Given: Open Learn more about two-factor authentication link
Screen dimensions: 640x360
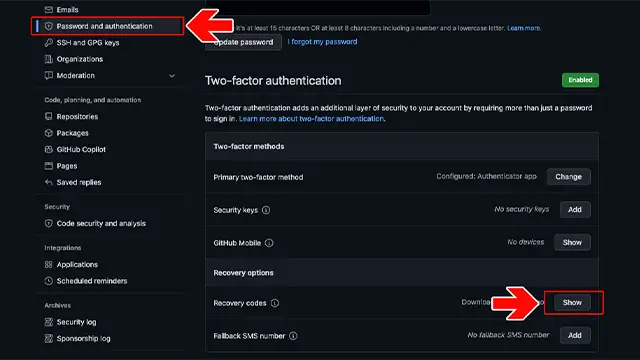Looking at the screenshot, I should tap(311, 119).
